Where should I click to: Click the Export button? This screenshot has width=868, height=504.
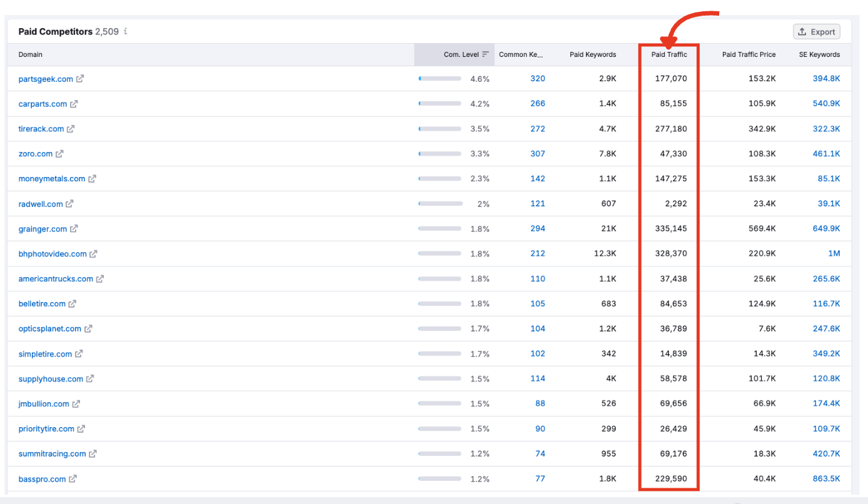pyautogui.click(x=817, y=31)
